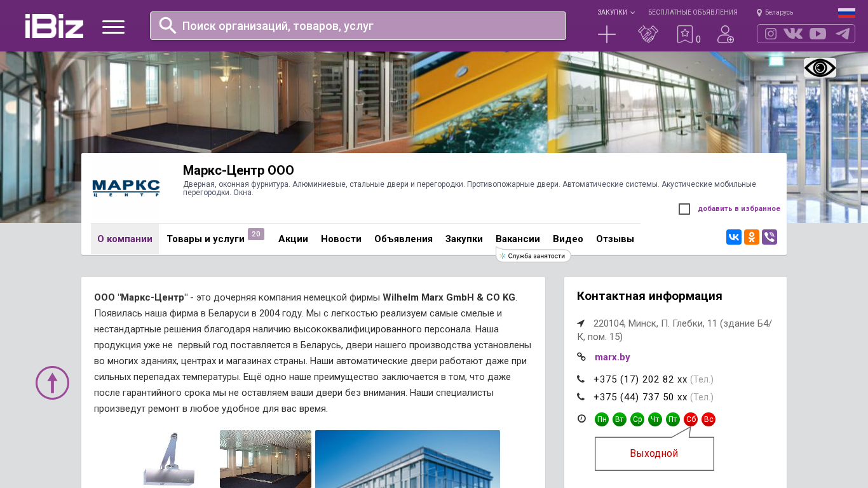The width and height of the screenshot is (868, 488).
Task: Select Wednesday (Ср) schedule day
Action: click(x=637, y=419)
